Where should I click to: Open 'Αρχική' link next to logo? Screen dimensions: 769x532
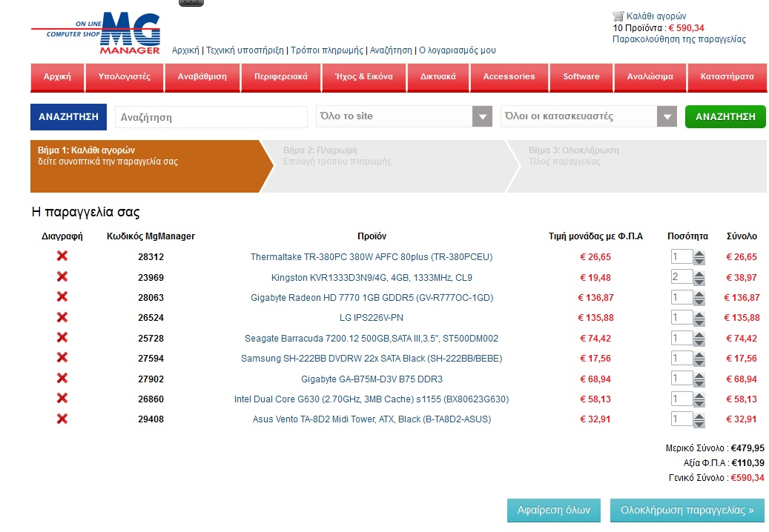(185, 50)
